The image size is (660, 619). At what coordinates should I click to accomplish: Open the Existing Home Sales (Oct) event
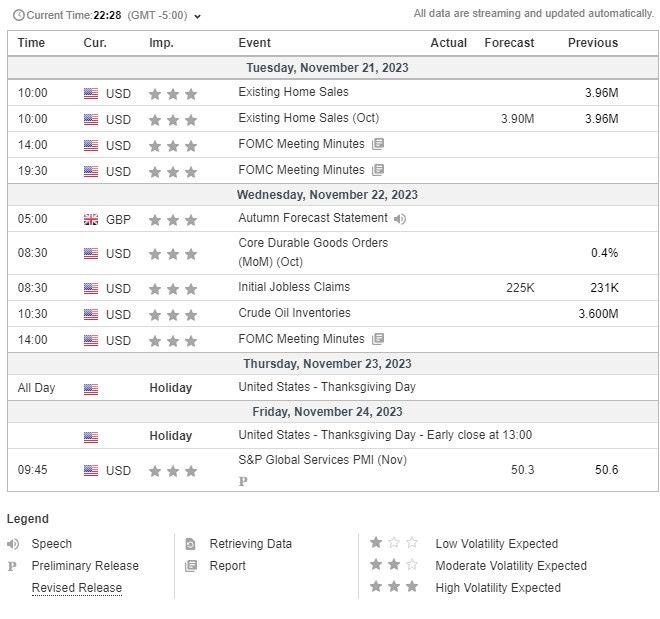pyautogui.click(x=308, y=118)
